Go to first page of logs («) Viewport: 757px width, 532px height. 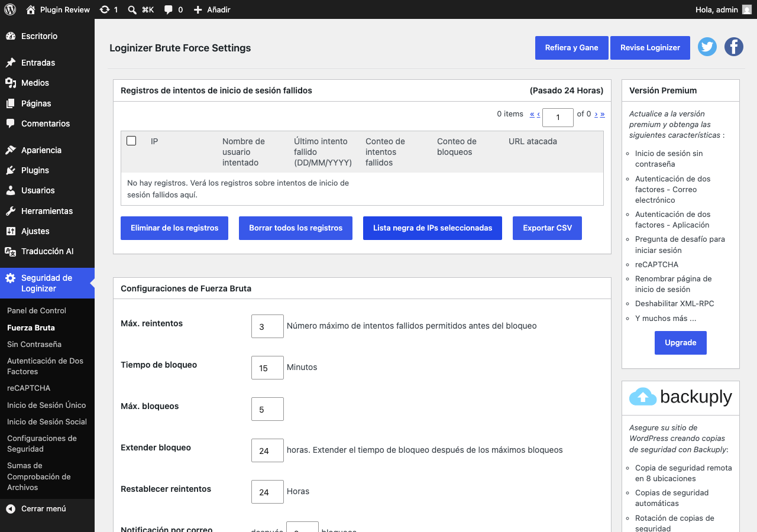click(x=532, y=113)
